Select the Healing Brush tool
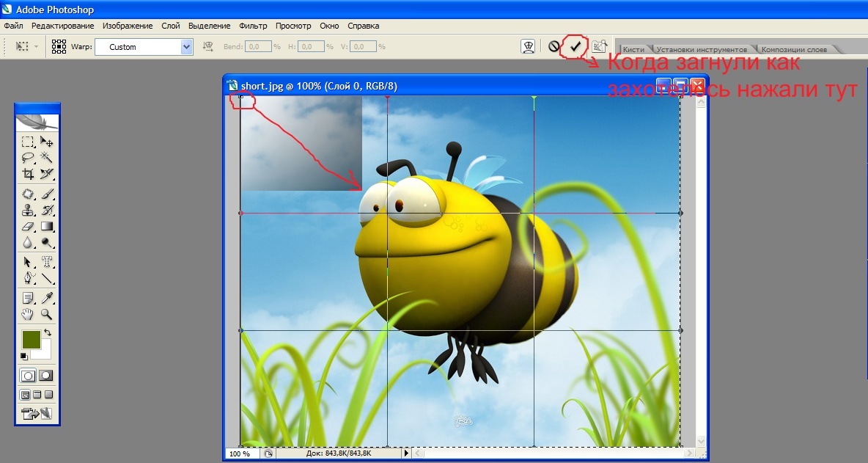 point(28,194)
